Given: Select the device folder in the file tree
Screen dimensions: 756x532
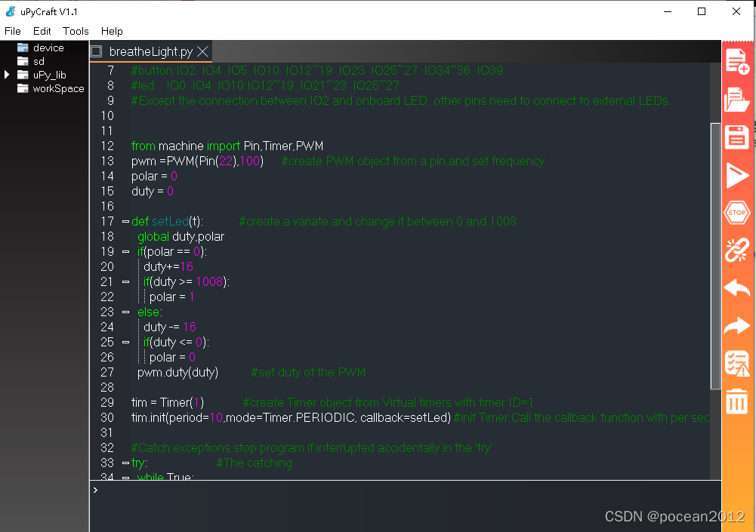Looking at the screenshot, I should tap(48, 48).
